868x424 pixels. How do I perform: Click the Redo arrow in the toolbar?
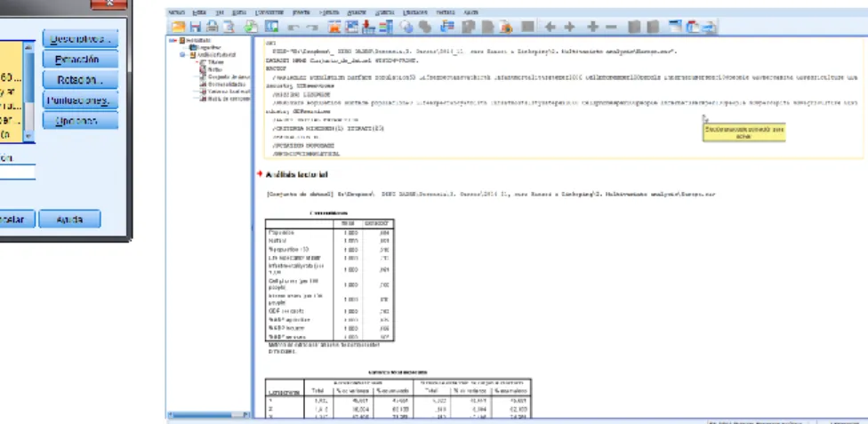(311, 28)
